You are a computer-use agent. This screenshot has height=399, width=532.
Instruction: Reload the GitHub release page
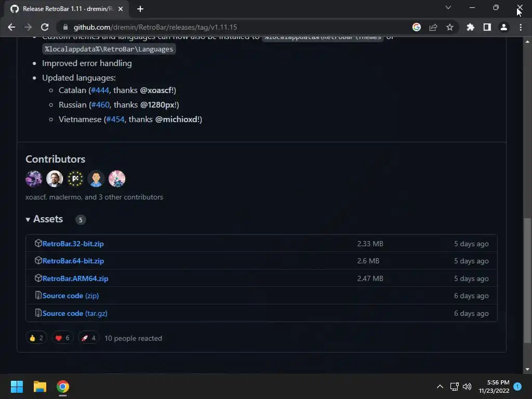coord(45,27)
